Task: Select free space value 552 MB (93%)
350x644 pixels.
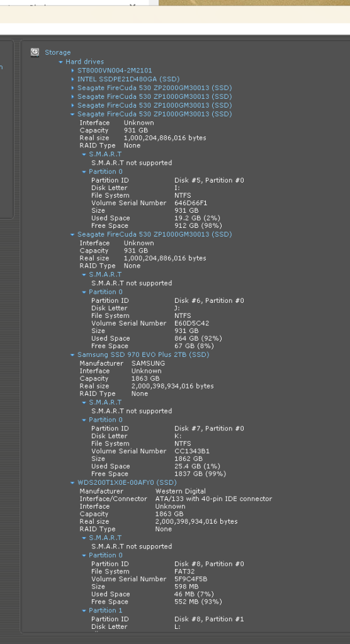Action: click(x=198, y=602)
